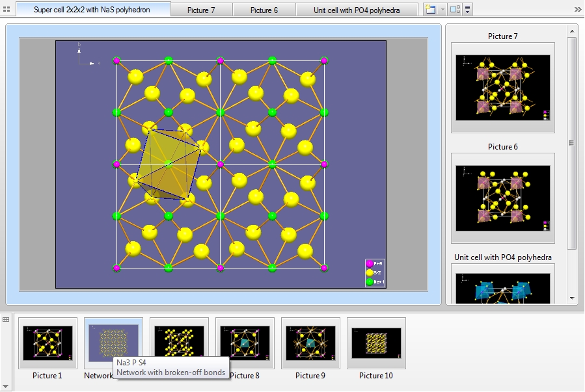Switch to the Picture 7 tab
585x392 pixels.
pyautogui.click(x=201, y=10)
